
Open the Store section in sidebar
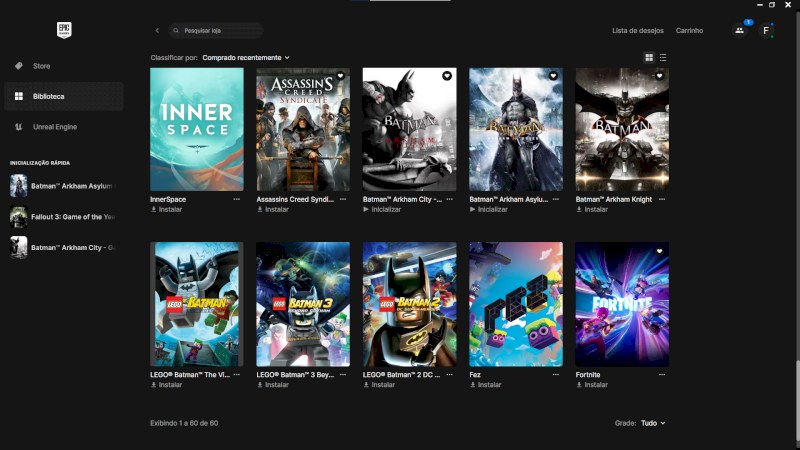tap(41, 66)
